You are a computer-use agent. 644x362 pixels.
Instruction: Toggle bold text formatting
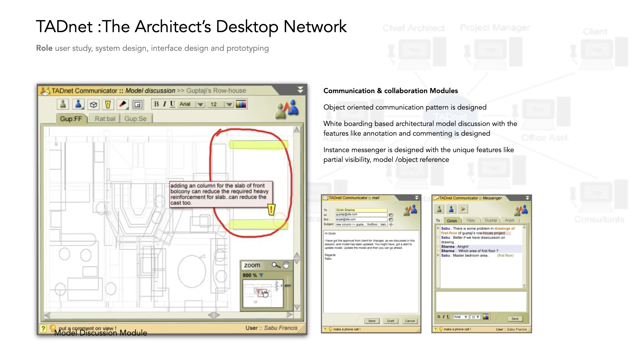pyautogui.click(x=157, y=104)
